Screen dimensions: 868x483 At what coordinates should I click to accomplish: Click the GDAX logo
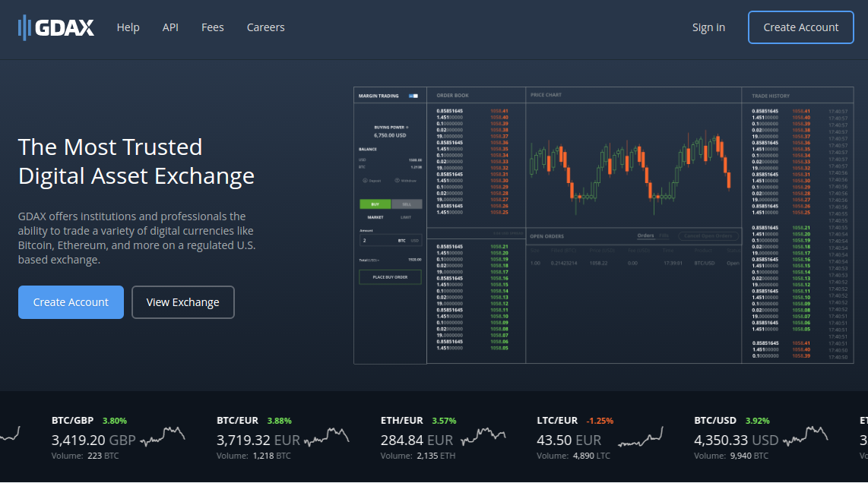pyautogui.click(x=56, y=27)
